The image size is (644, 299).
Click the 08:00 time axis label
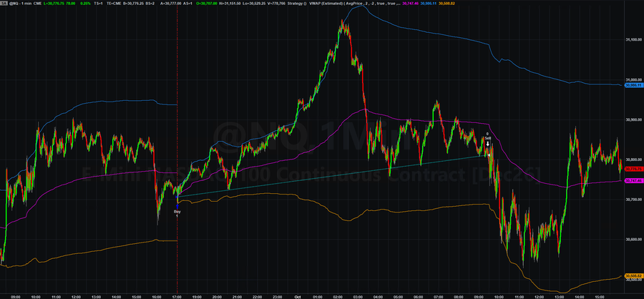(x=458, y=295)
